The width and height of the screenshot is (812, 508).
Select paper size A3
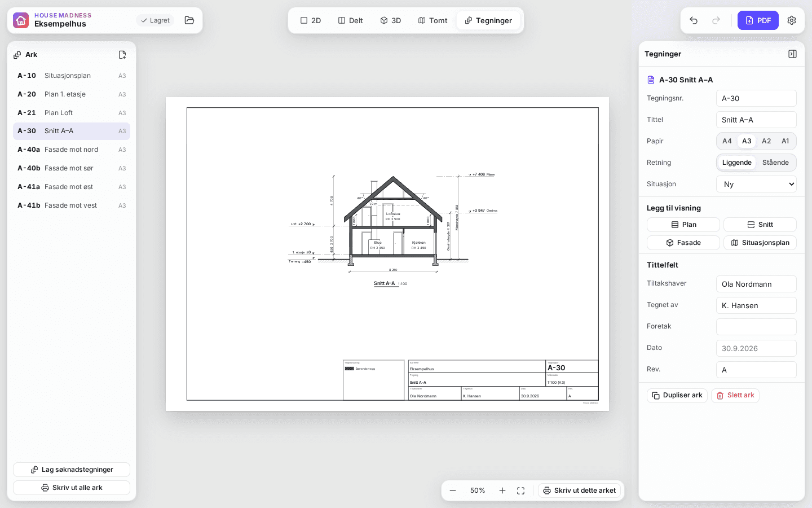pyautogui.click(x=747, y=141)
